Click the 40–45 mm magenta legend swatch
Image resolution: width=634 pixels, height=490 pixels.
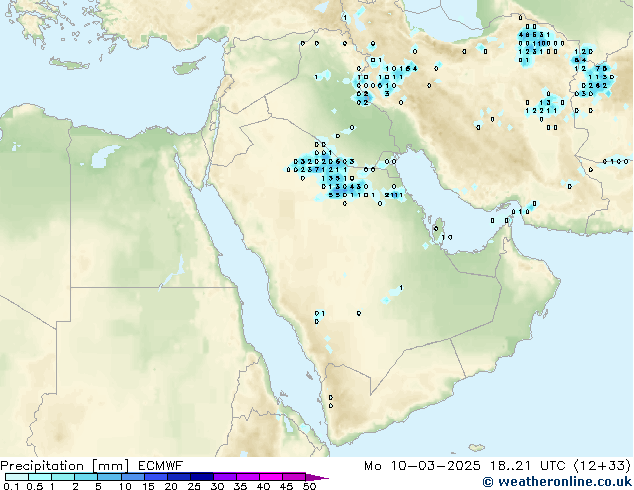point(271,477)
